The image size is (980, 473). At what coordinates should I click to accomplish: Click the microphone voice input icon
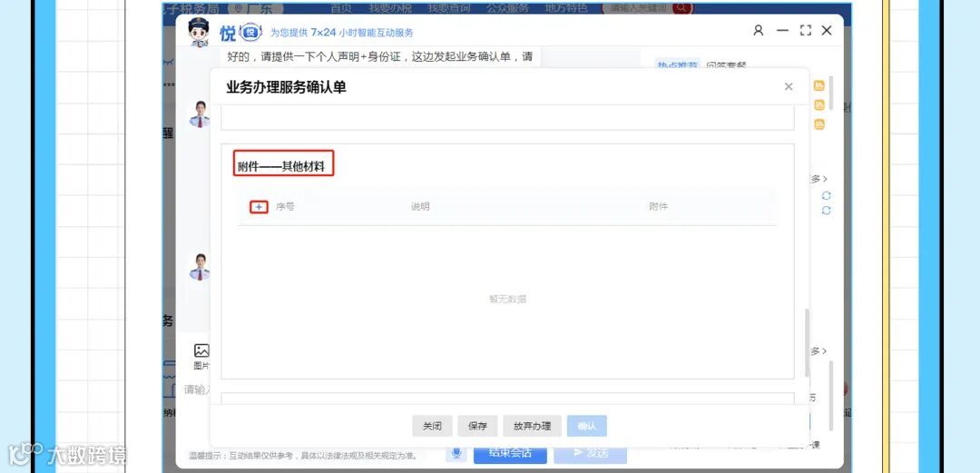pos(456,452)
